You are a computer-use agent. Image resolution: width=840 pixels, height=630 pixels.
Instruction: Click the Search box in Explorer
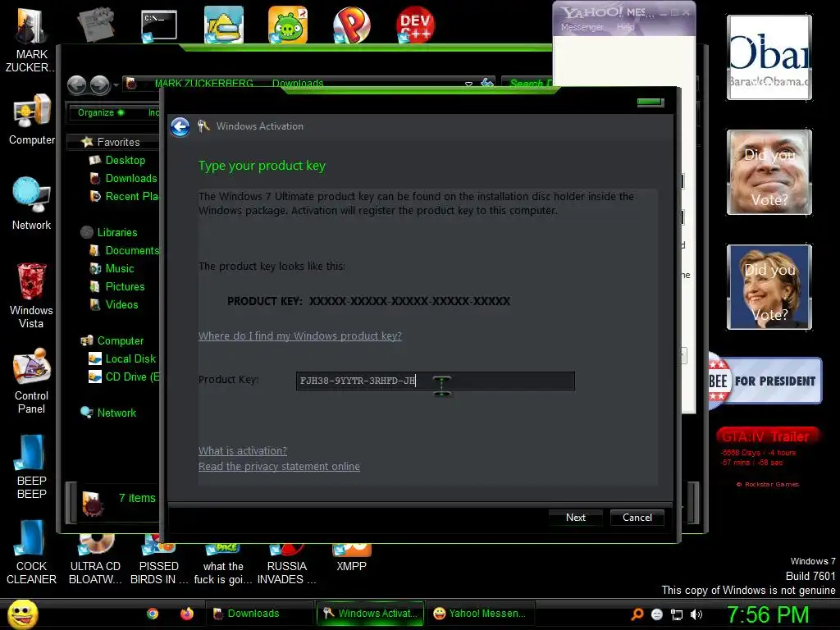click(x=527, y=84)
